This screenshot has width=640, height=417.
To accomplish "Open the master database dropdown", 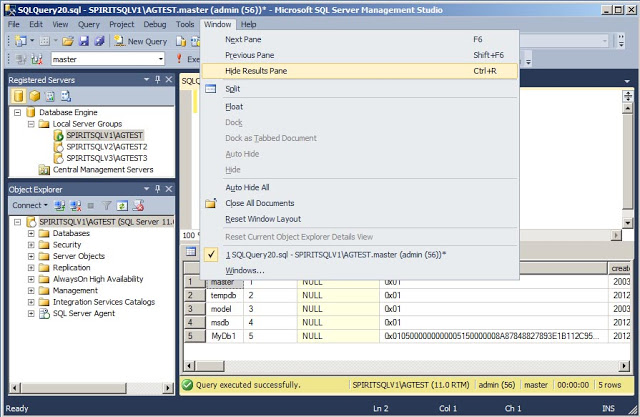I will coord(160,59).
